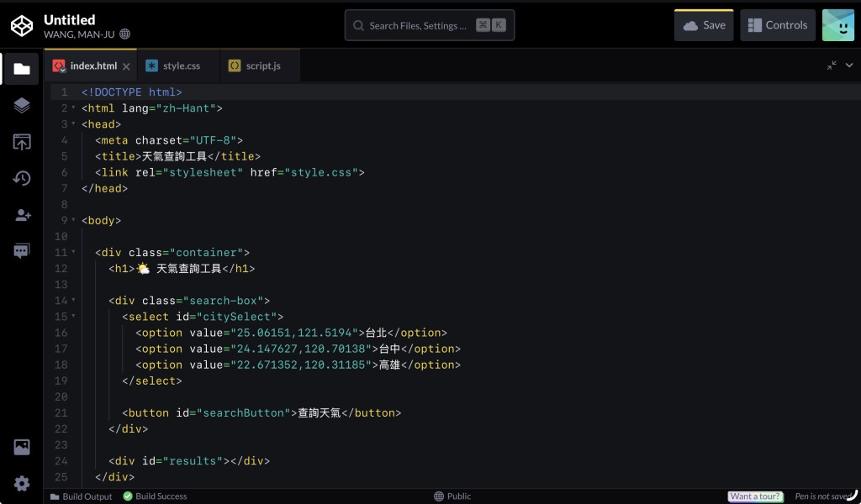The width and height of the screenshot is (861, 504).
Task: Open the comments speech bubble icon
Action: [x=21, y=251]
